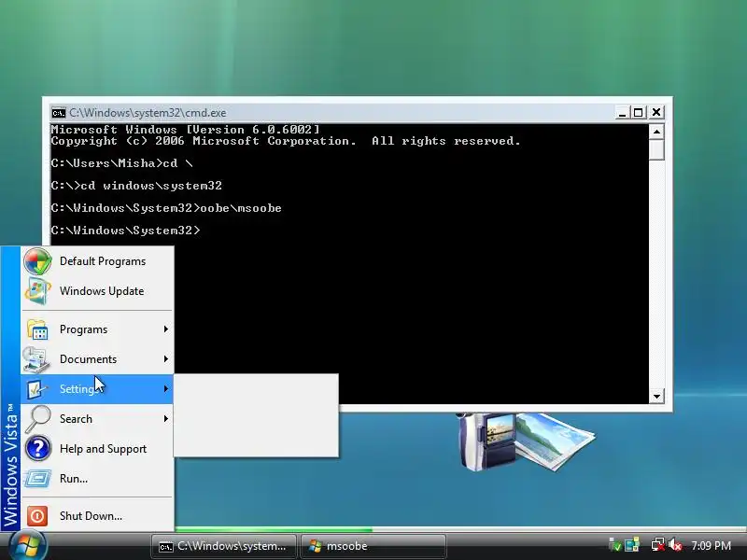Image resolution: width=747 pixels, height=560 pixels.
Task: Click the disconnected network tray icon
Action: click(x=658, y=545)
